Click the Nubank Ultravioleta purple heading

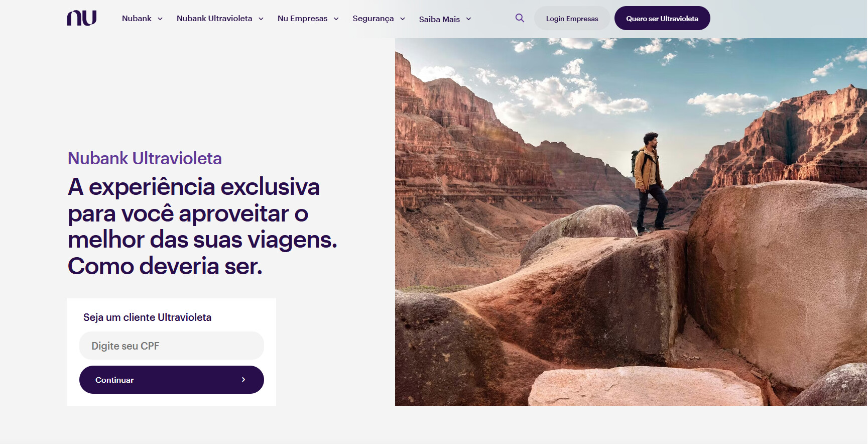pos(145,158)
